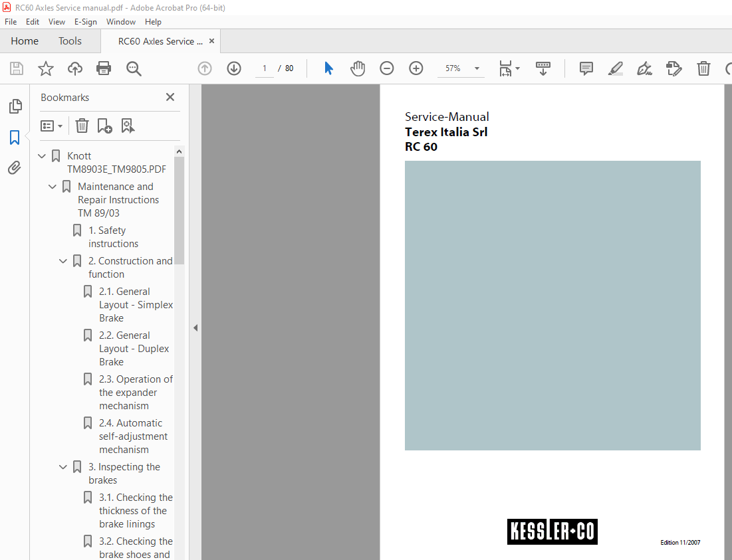Close the RC60 Axles Service tab
This screenshot has width=732, height=560.
coord(211,41)
